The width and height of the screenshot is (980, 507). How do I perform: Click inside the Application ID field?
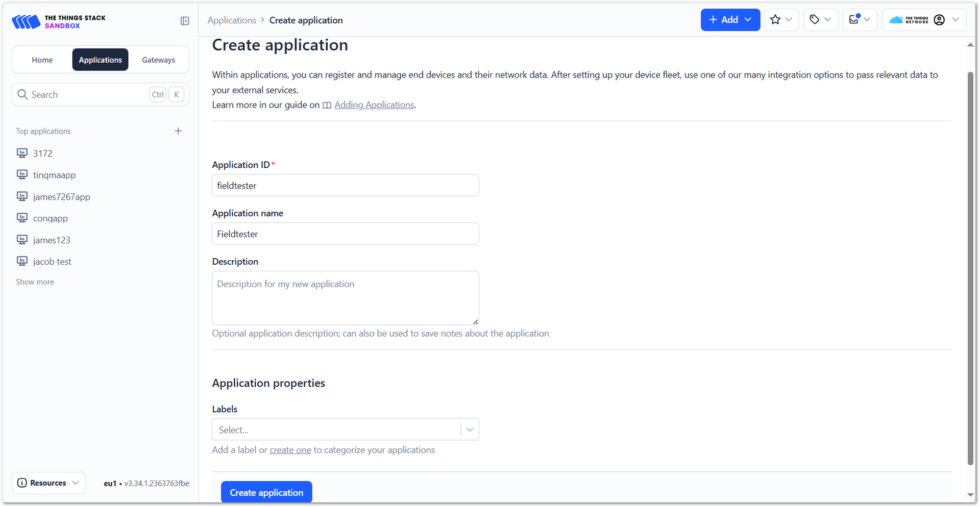tap(345, 185)
